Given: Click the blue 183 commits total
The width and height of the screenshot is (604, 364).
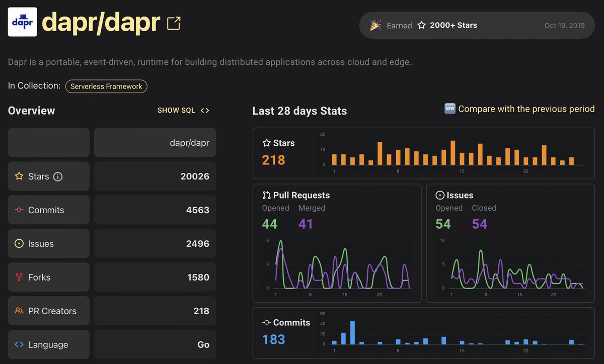Looking at the screenshot, I should [273, 339].
